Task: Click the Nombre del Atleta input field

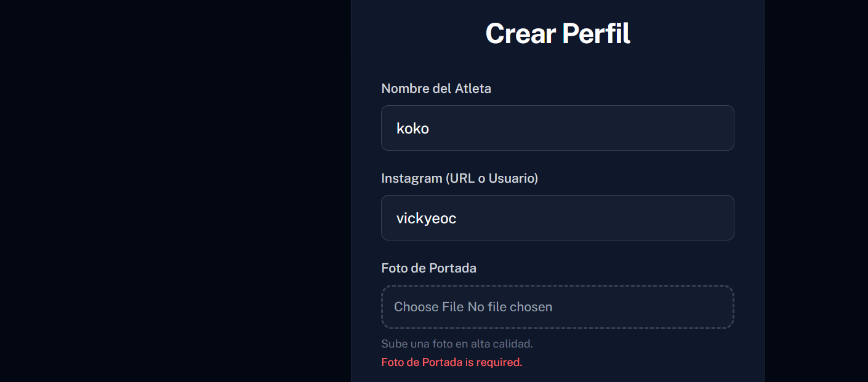Action: 557,128
